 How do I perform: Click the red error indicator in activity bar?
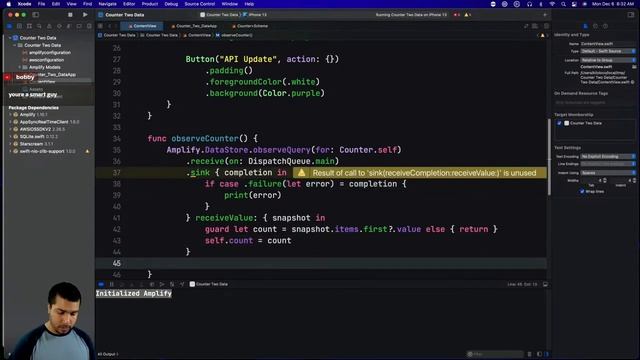pos(457,15)
